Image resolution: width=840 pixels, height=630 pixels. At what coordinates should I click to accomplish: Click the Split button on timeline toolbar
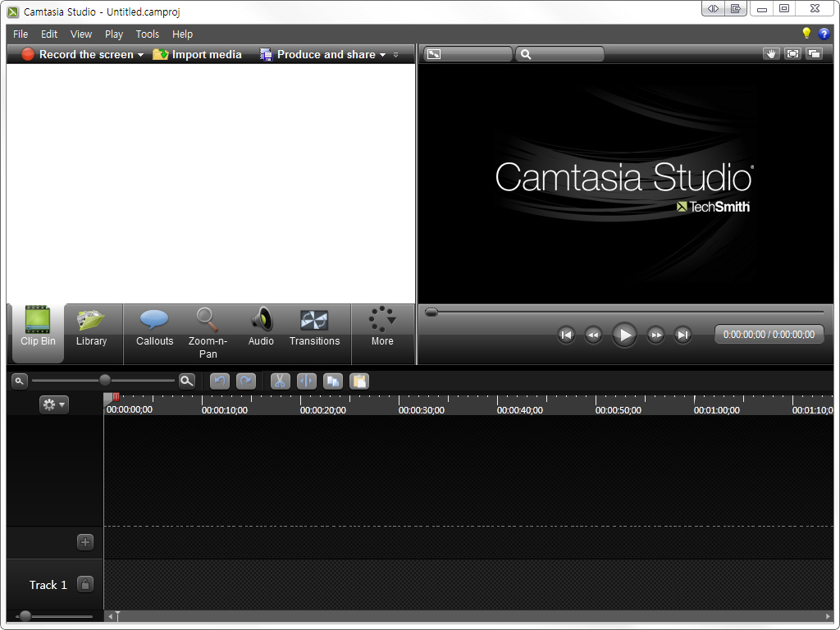click(x=307, y=381)
